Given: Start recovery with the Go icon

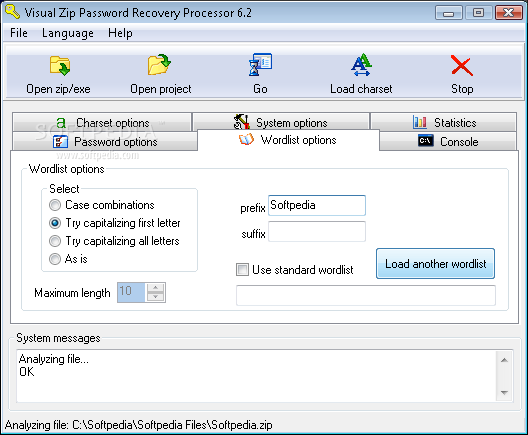Looking at the screenshot, I should pos(260,64).
